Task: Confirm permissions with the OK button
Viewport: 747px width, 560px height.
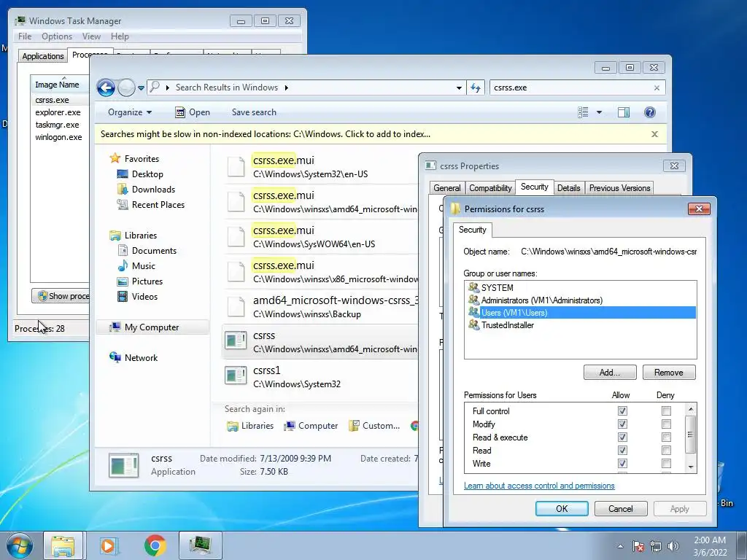Action: (x=562, y=508)
